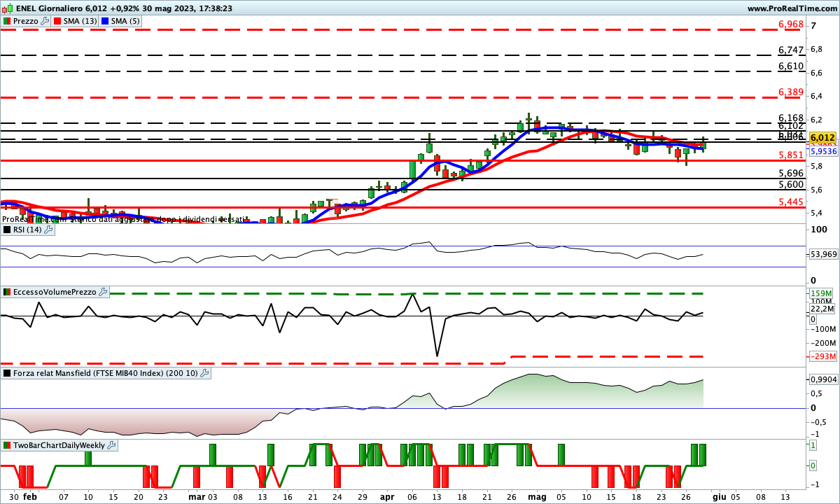Click the Mansfield value 0,9904
Image resolution: width=840 pixels, height=504 pixels.
tap(823, 379)
